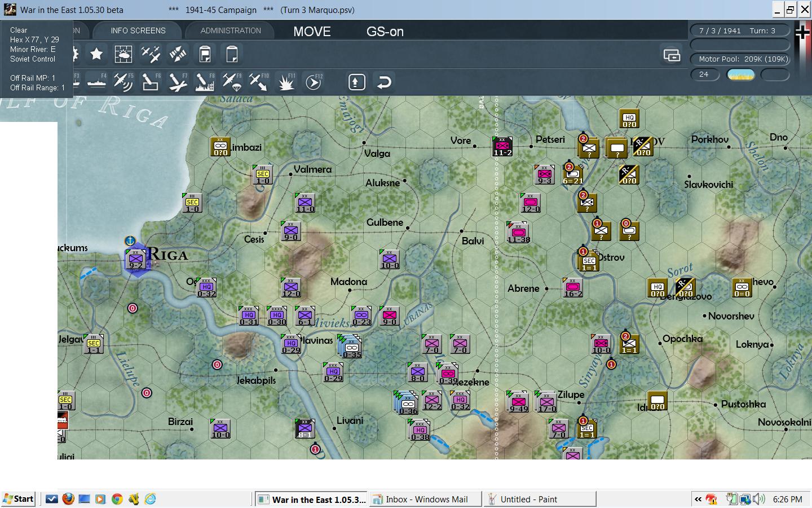Select the Soviet 0=0 unit east of Sorot
812x508 pixels.
[742, 287]
